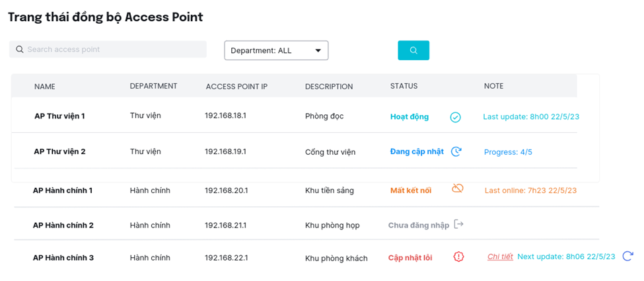
Task: Click the blue refresh icon next to Next update
Action: [x=627, y=256]
